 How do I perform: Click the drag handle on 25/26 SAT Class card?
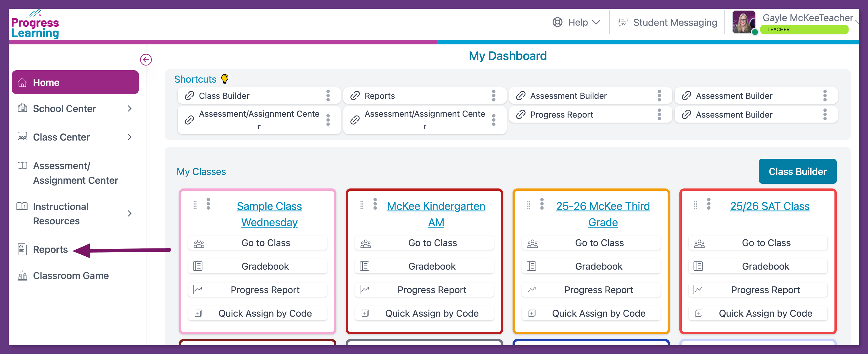[x=695, y=205]
